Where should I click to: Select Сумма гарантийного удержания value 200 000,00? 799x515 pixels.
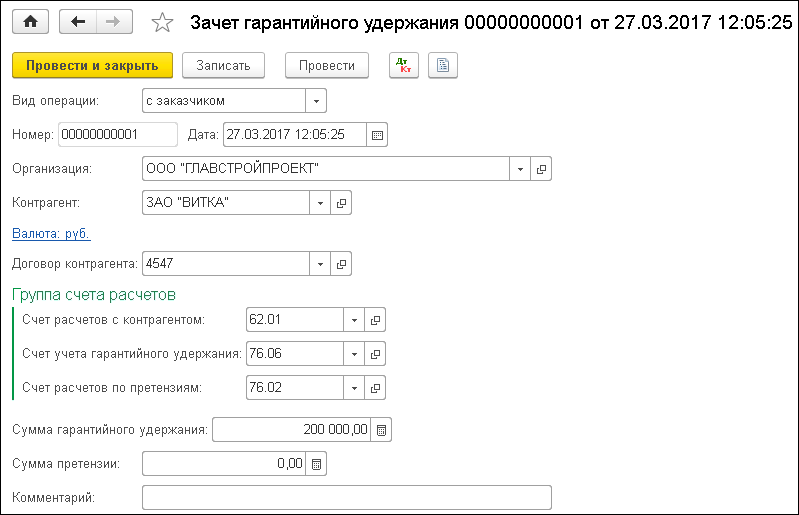pyautogui.click(x=291, y=430)
